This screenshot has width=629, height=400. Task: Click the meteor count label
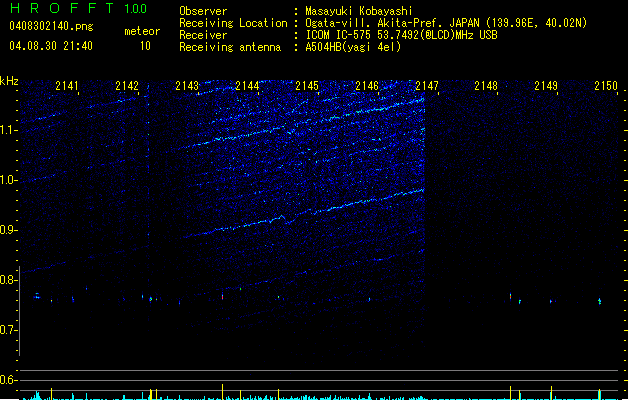tap(142, 31)
